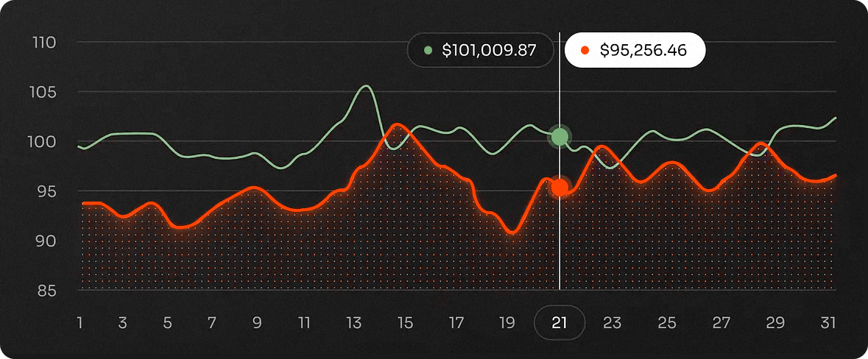Jump to day 15 on the x-axis
Screen dimensions: 868x359
(405, 322)
